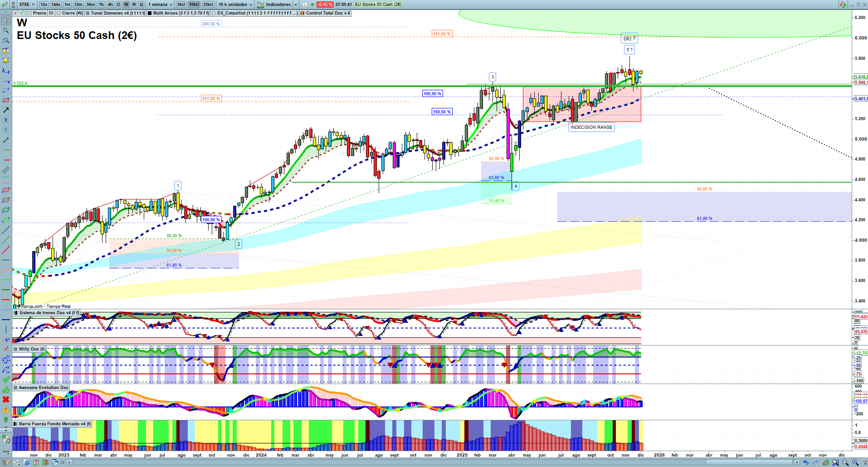The image size is (868, 467).
Task: Click the horizontal chart scrollbar track
Action: click(433, 462)
